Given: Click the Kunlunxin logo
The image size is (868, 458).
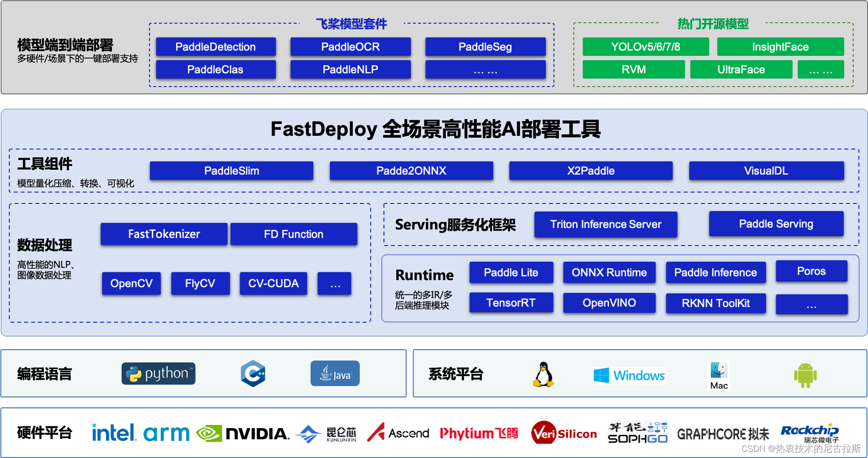Looking at the screenshot, I should tap(326, 434).
